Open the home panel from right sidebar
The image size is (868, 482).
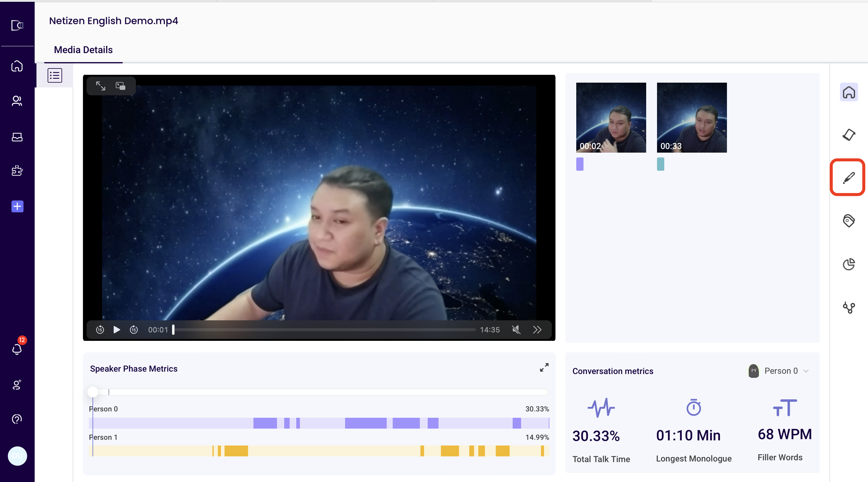849,92
